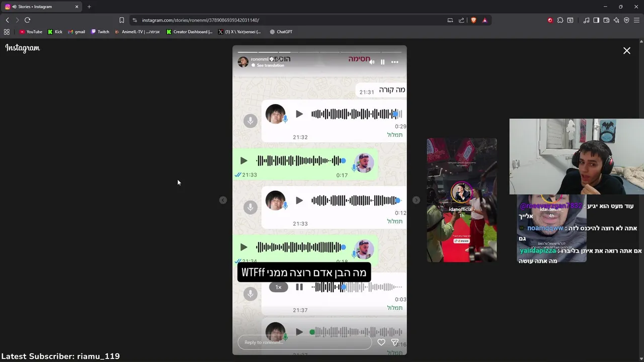
Task: Play the green 21:34 voice message
Action: coord(244,247)
